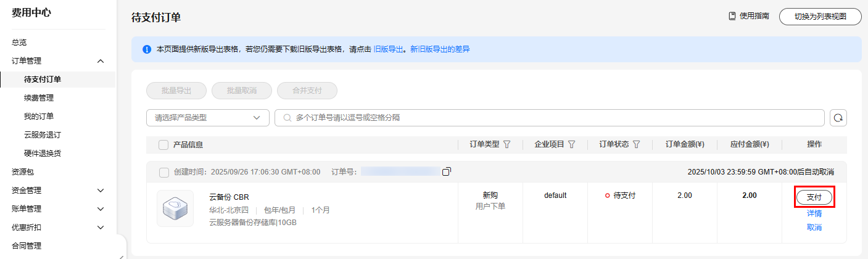Click the 云备份 CBR product thumbnail

pos(175,208)
